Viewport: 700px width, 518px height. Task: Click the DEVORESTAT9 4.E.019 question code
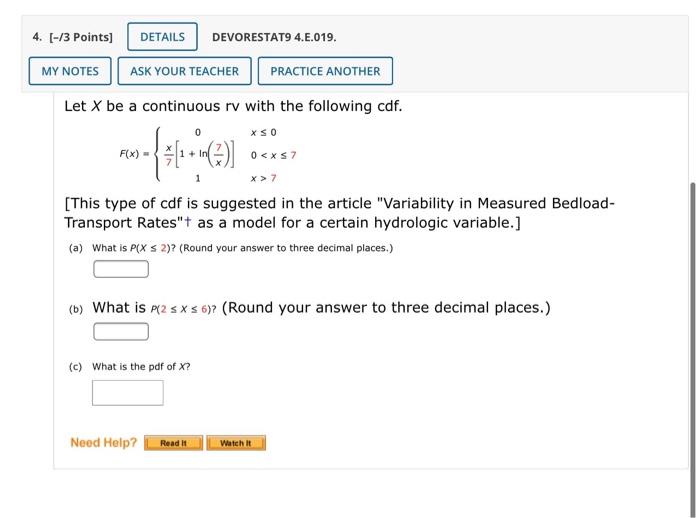(x=274, y=37)
